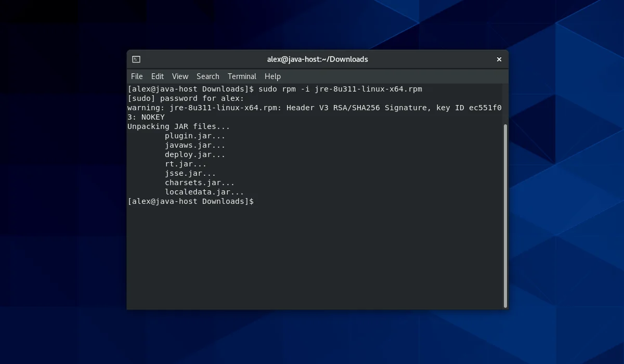This screenshot has width=624, height=364.
Task: Click the javaws.jar output line
Action: click(195, 145)
